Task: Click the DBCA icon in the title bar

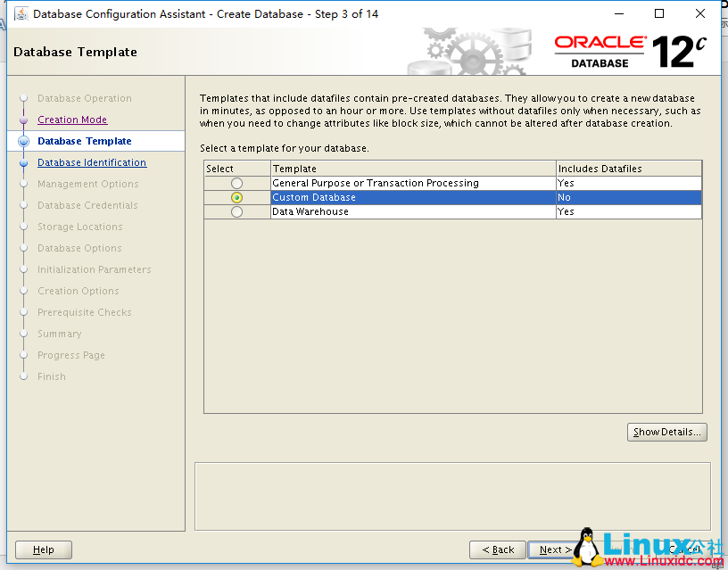Action: 20,13
